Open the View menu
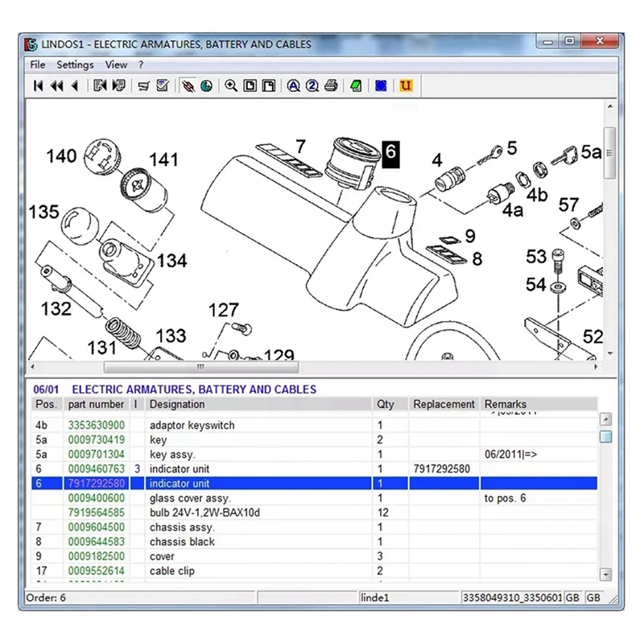 116,64
